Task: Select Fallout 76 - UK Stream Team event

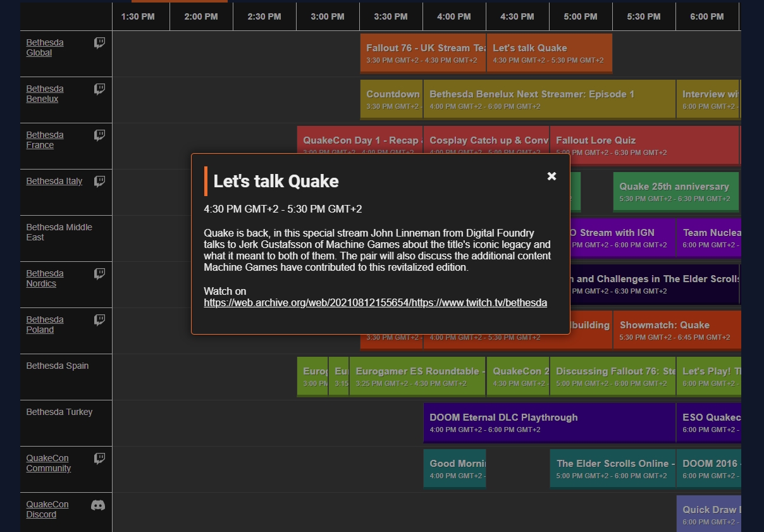Action: pos(423,53)
